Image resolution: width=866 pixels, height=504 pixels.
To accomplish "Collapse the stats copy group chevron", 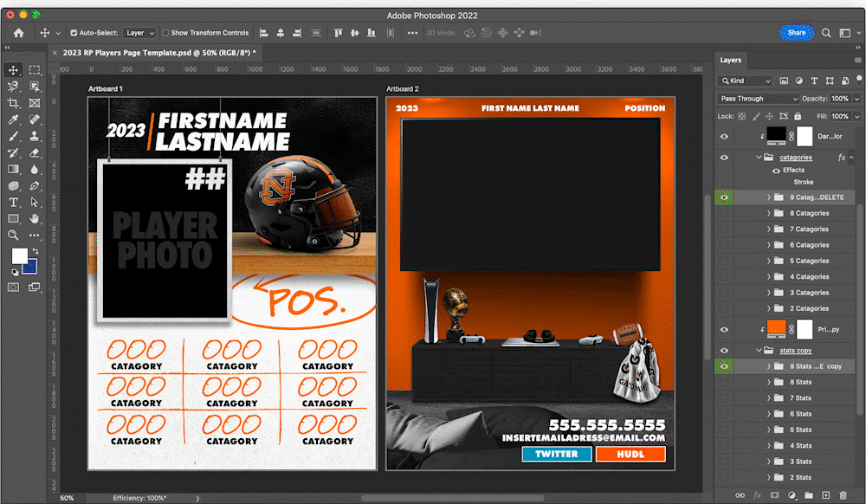I will (759, 350).
